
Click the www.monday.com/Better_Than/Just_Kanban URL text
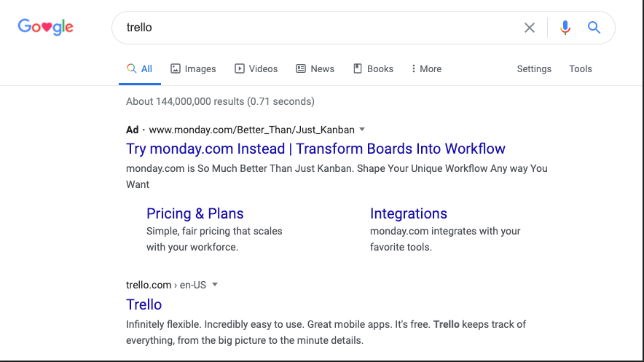coord(251,130)
